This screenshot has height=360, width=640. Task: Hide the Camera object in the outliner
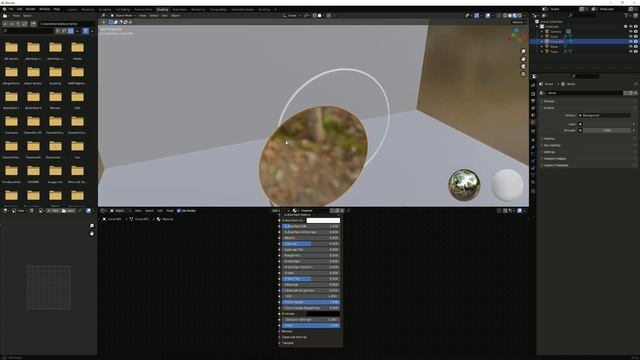coord(631,31)
